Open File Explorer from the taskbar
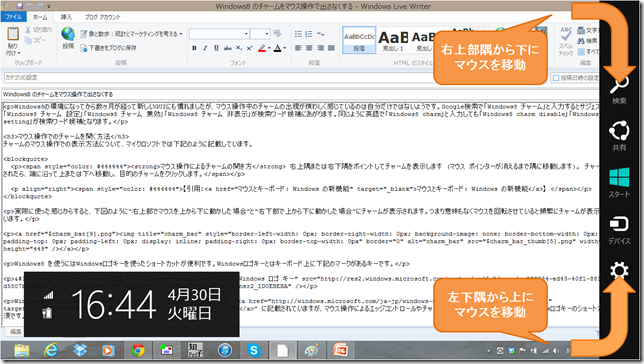Screen dimensions: 644x364 pos(22,350)
